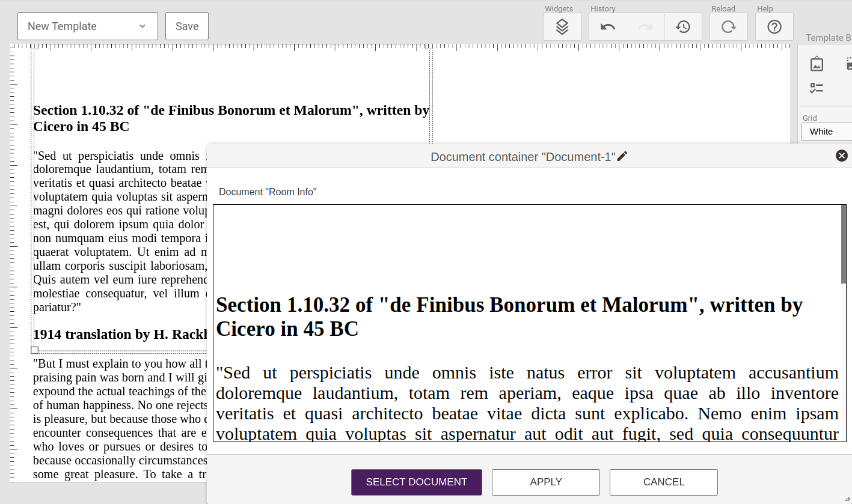The height and width of the screenshot is (504, 852).
Task: Close the Document container dialog
Action: coord(841,155)
